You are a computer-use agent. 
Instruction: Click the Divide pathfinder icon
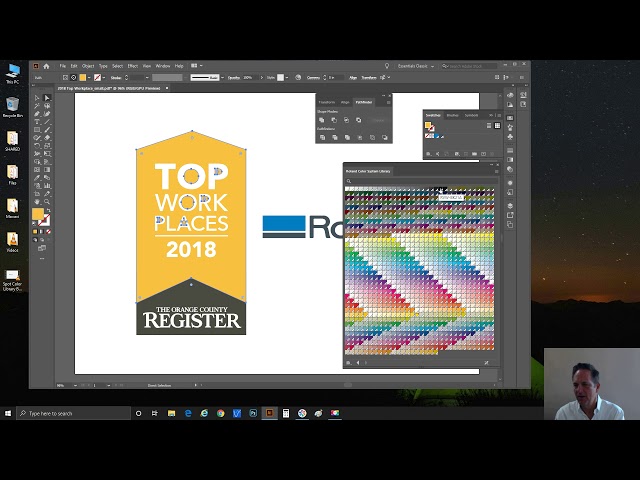point(322,137)
